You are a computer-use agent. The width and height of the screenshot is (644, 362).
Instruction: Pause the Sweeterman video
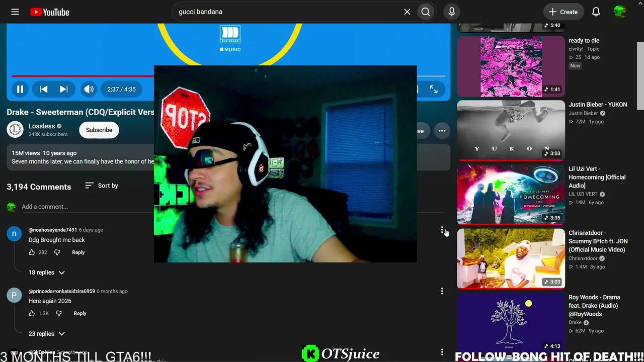20,89
